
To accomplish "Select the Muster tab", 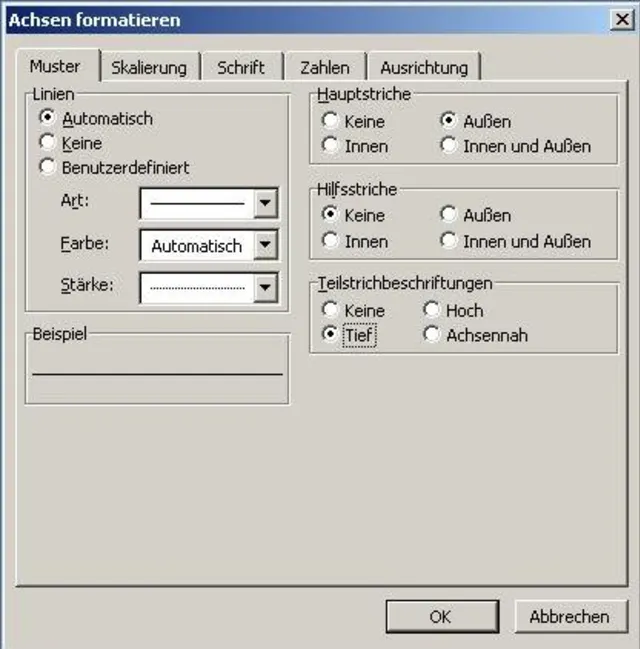I will coord(55,66).
